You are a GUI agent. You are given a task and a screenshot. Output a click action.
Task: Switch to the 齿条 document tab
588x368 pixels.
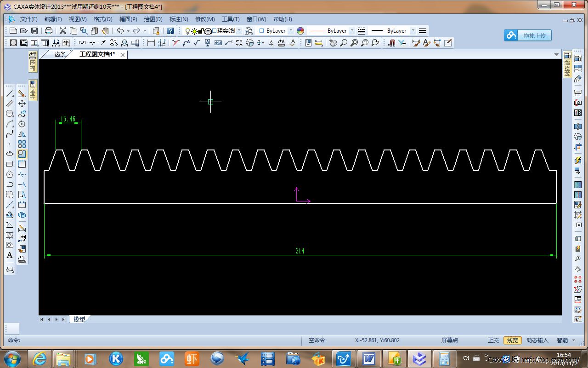tap(60, 54)
